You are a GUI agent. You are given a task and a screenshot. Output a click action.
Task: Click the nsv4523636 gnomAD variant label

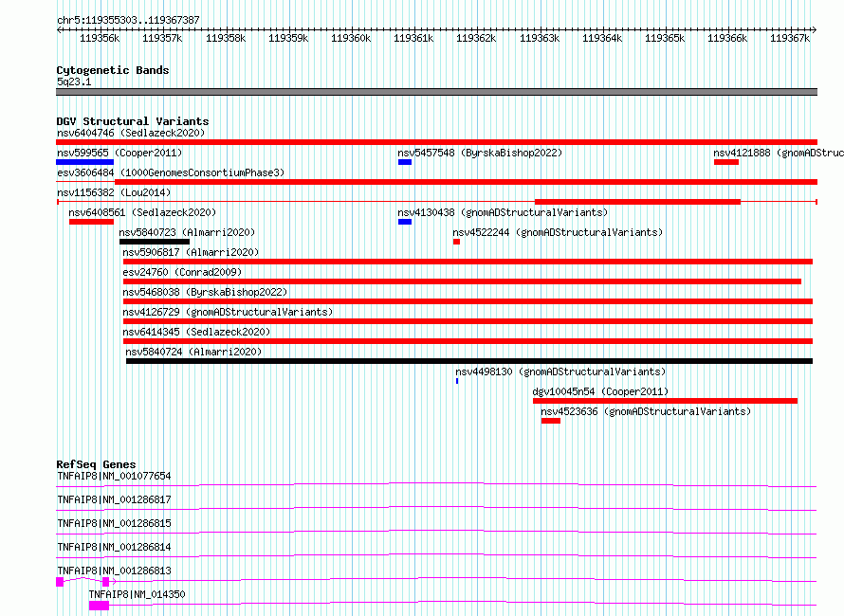(x=646, y=411)
